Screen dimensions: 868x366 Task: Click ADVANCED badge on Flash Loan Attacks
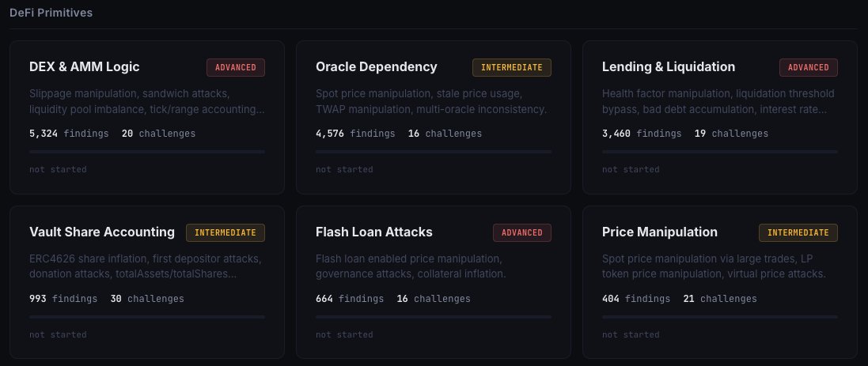(x=522, y=232)
